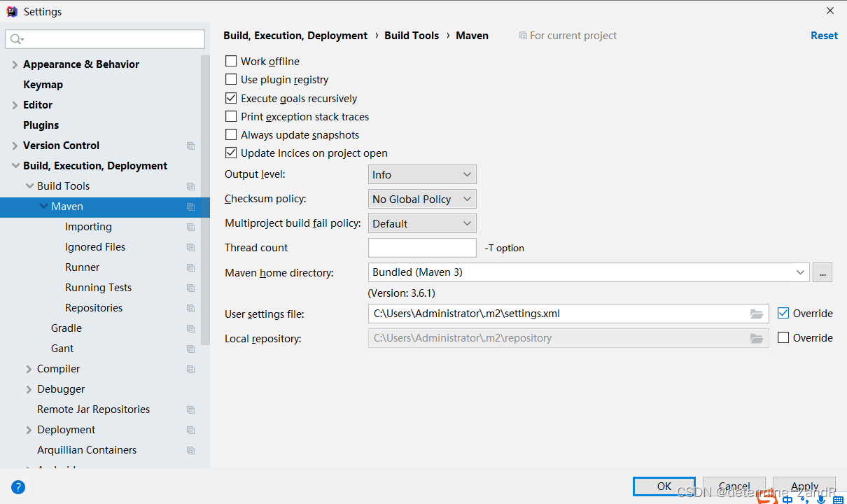Select Importing under Maven
This screenshot has height=504, width=847.
coord(88,227)
